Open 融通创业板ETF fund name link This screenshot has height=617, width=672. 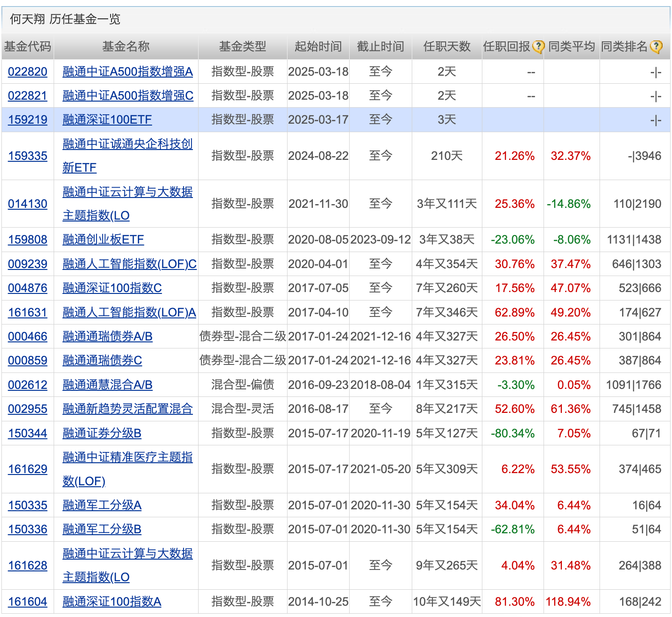(103, 239)
